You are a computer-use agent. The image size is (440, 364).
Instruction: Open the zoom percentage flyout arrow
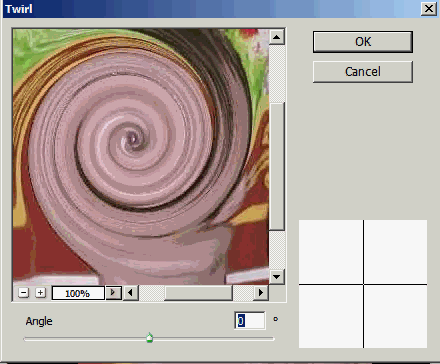[x=113, y=293]
